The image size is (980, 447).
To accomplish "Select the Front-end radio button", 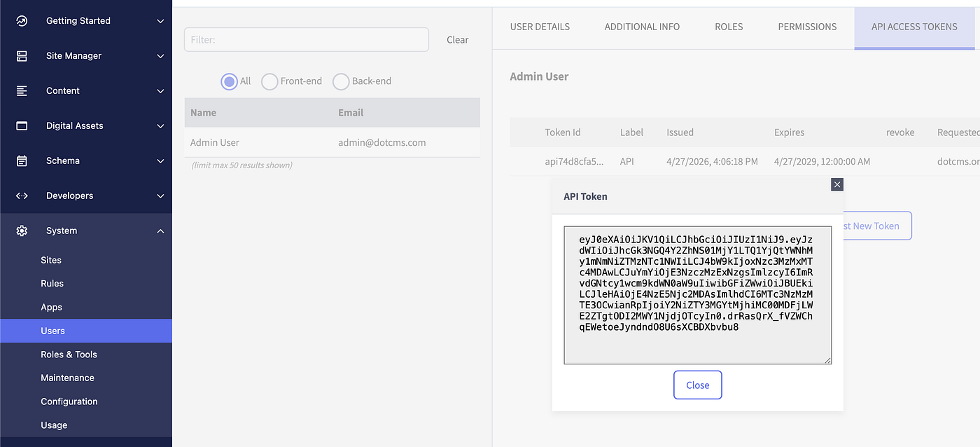I will click(269, 81).
